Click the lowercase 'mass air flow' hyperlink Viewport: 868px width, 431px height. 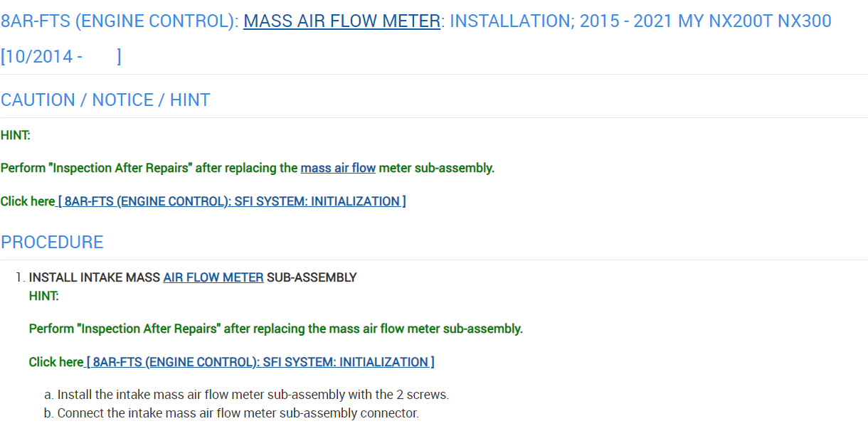338,169
